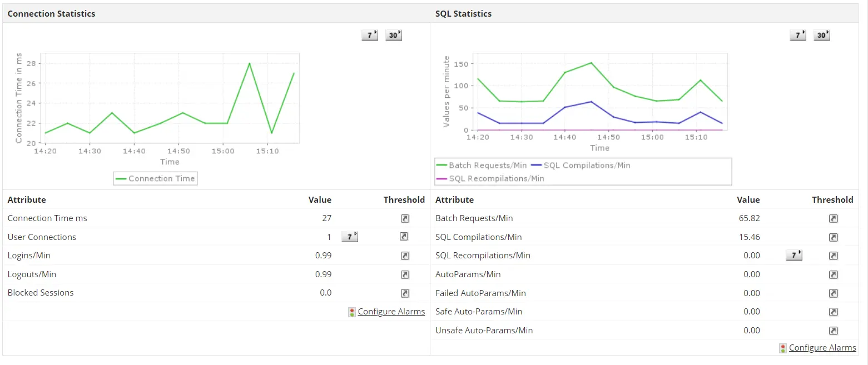The width and height of the screenshot is (868, 365).
Task: Click threshold icon for Blocked Sessions
Action: 404,293
